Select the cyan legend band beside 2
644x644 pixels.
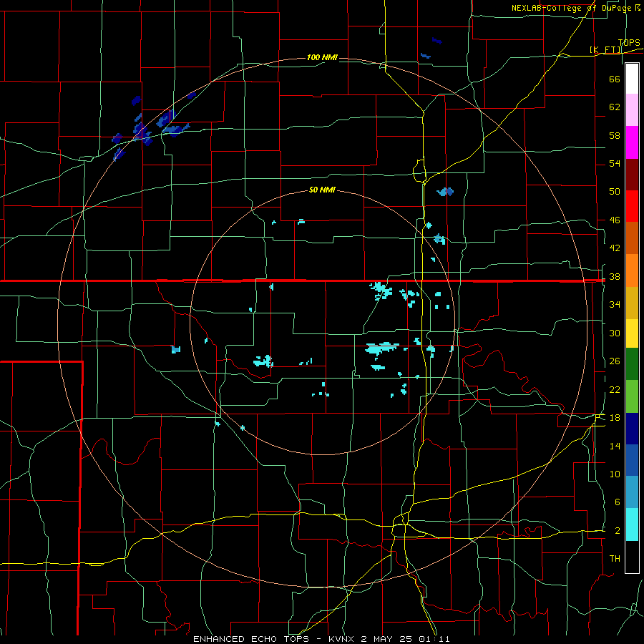coord(632,525)
